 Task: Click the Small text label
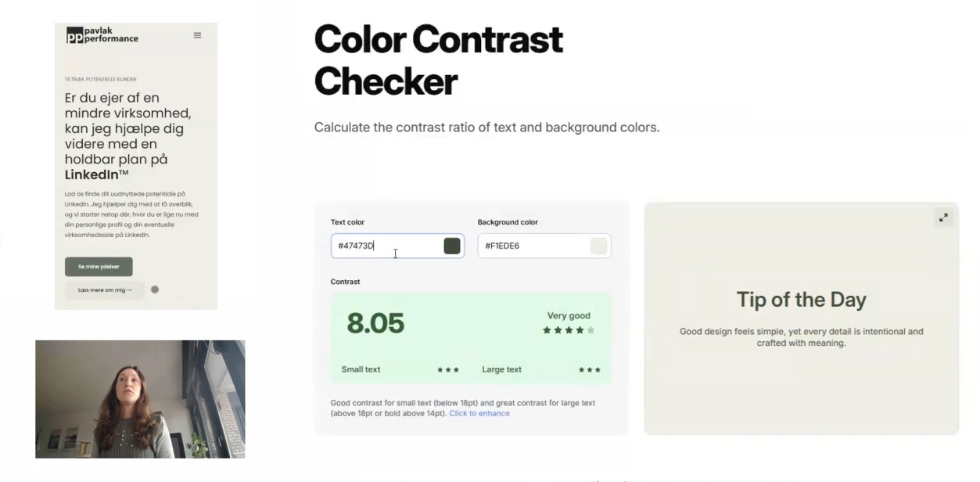point(361,369)
